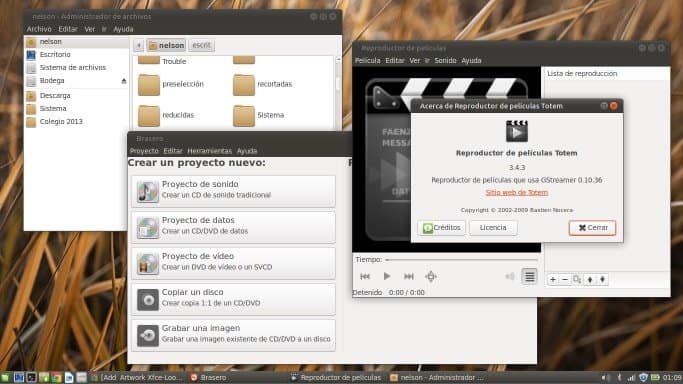Skip to previous track in Totem
The width and height of the screenshot is (683, 384).
point(365,276)
